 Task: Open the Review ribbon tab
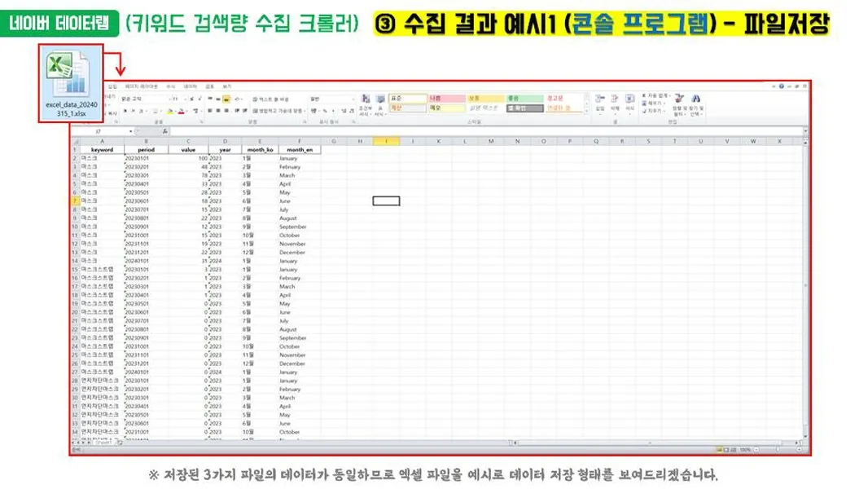point(210,86)
